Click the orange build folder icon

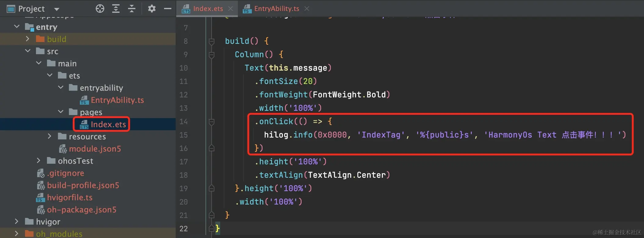point(40,39)
